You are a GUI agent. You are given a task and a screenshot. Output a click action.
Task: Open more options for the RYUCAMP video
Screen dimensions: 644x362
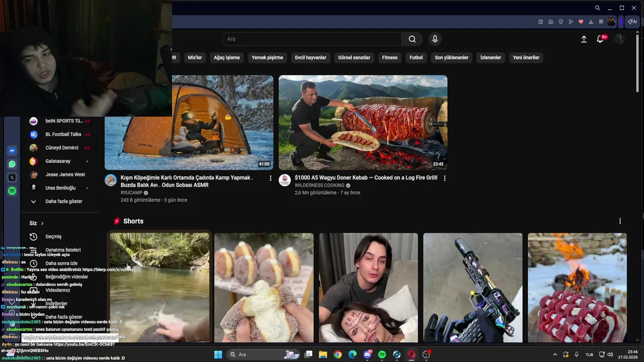coord(270,178)
